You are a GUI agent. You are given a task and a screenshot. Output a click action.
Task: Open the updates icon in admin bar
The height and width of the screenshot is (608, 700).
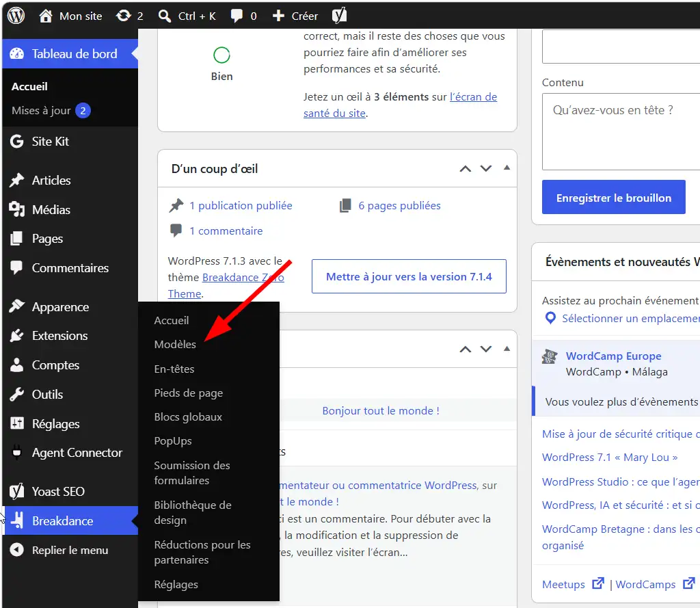click(x=129, y=16)
